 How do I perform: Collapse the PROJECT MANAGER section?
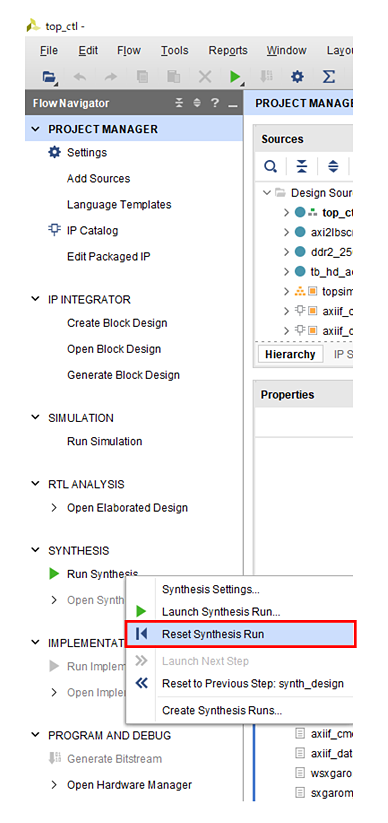point(35,129)
